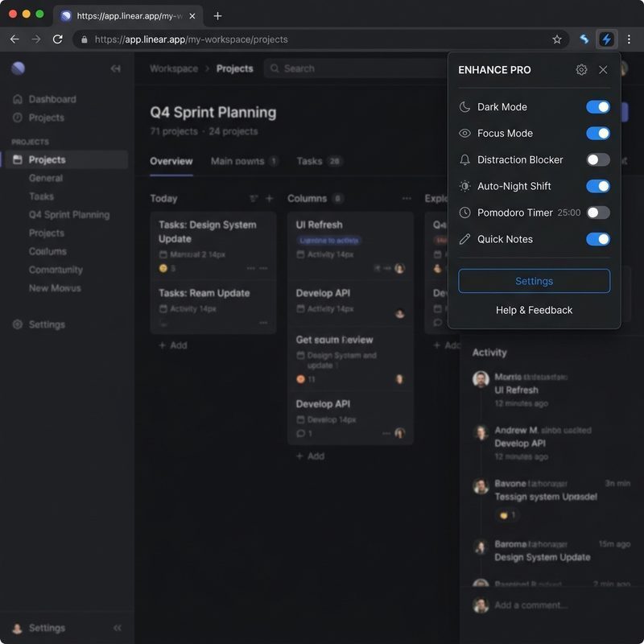Switch to the Main powms tab
Viewport: 644px width, 644px height.
(245, 162)
